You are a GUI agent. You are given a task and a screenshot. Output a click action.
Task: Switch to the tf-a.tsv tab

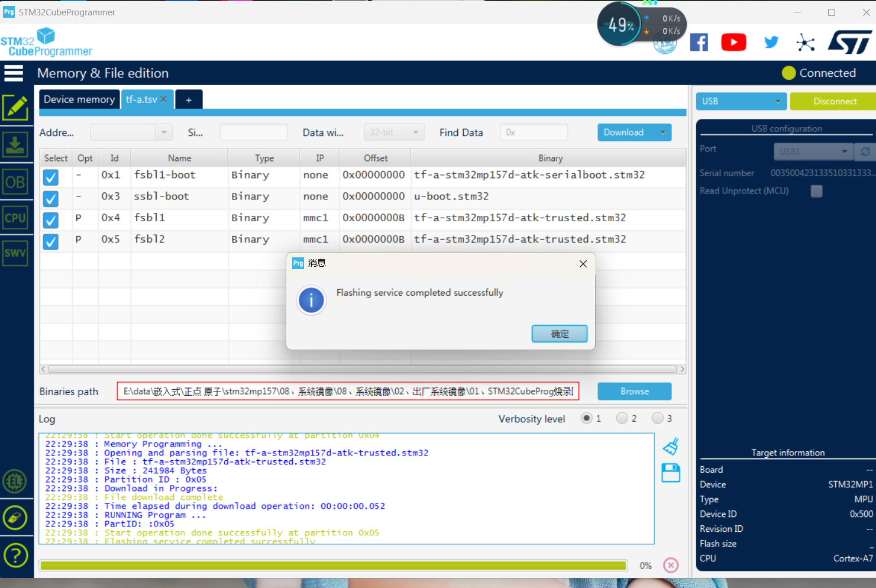[141, 99]
